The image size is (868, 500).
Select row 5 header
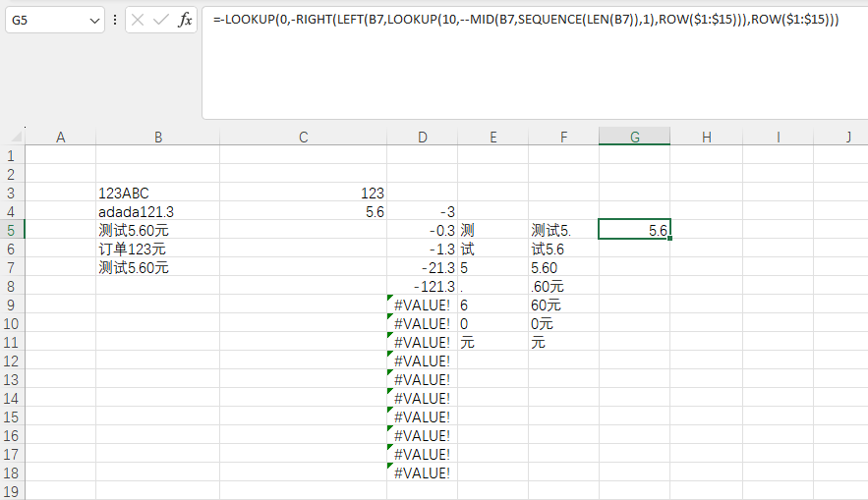pos(12,230)
